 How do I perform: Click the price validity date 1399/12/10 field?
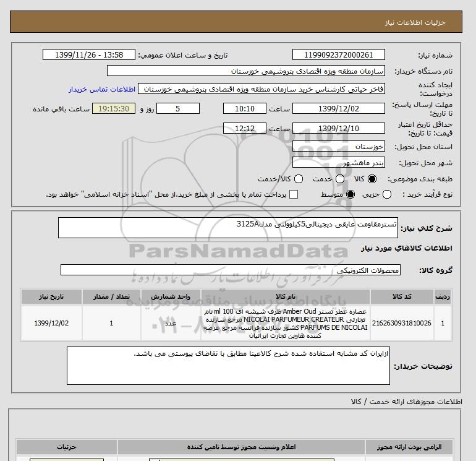tap(339, 128)
